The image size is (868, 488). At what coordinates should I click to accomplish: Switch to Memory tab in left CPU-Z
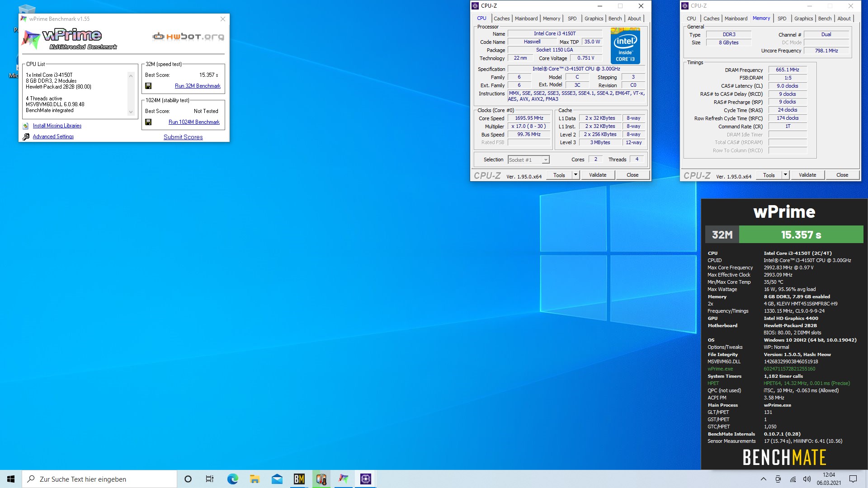click(x=552, y=19)
